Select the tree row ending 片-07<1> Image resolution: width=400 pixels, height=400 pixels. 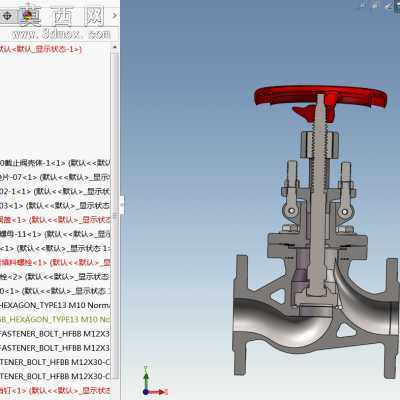[x=55, y=177]
